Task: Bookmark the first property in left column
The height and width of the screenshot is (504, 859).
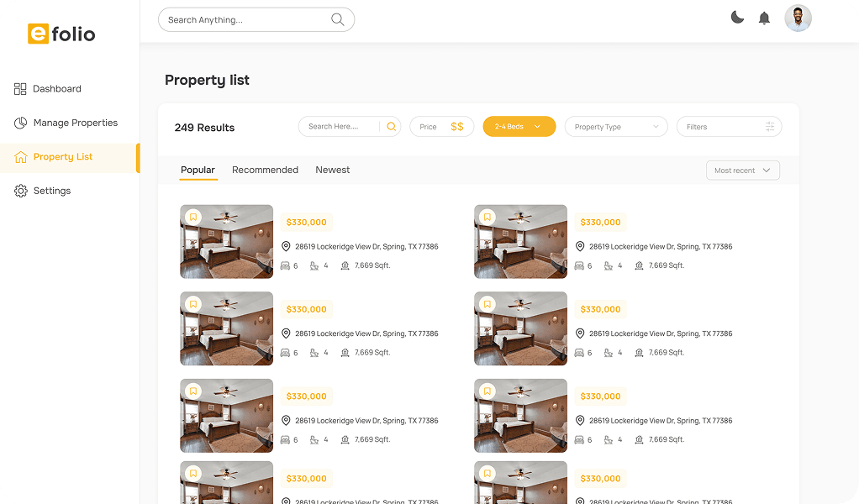Action: click(x=192, y=217)
